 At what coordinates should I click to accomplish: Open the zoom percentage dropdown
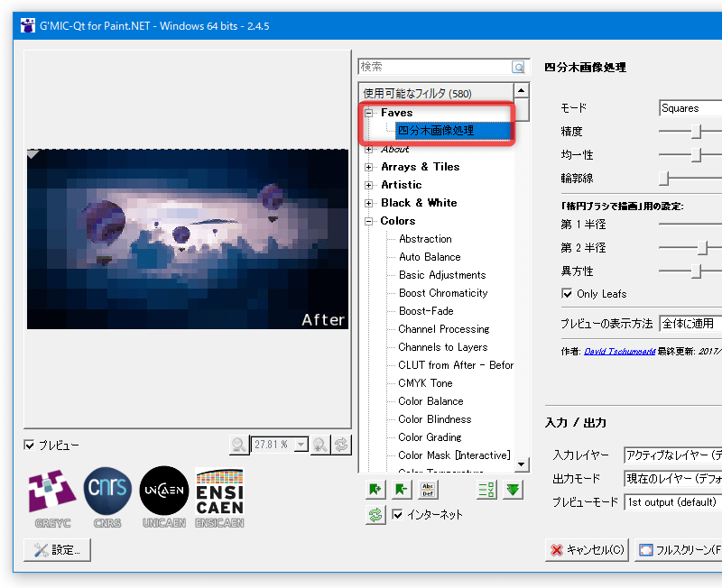click(x=301, y=445)
